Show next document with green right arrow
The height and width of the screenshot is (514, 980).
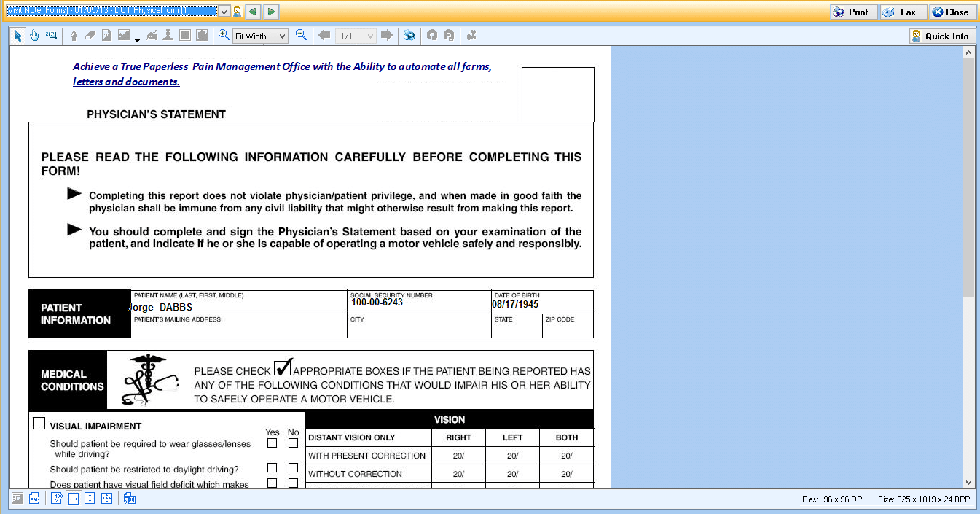click(x=271, y=12)
